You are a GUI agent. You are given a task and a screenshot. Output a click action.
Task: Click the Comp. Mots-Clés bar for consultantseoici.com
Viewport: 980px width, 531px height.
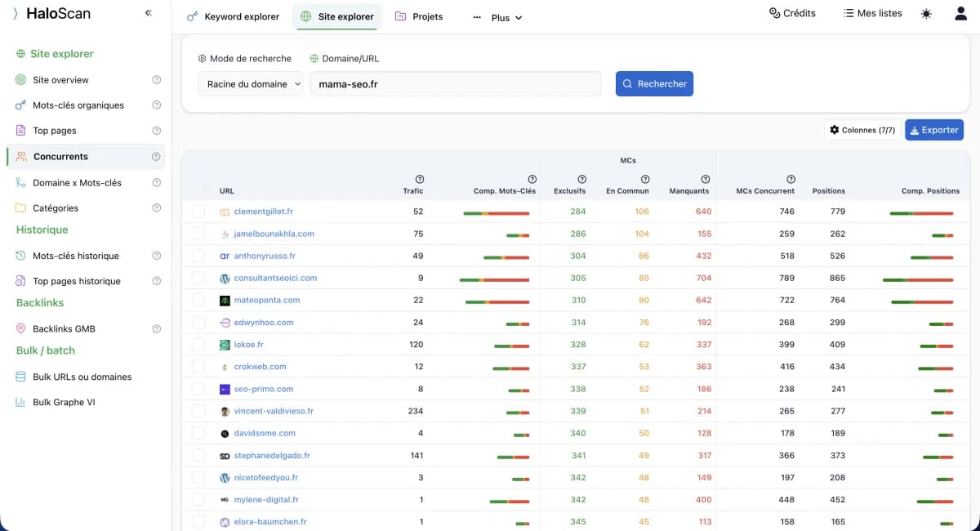(x=494, y=279)
